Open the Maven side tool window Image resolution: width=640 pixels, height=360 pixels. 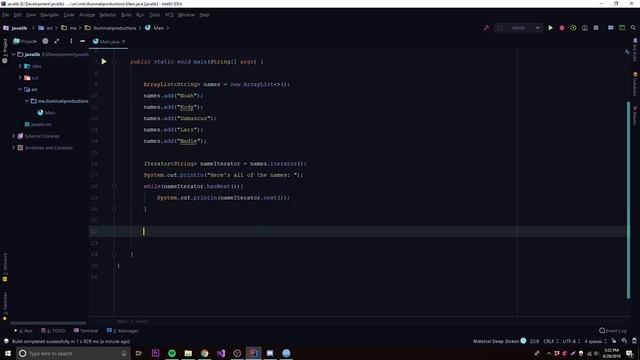coord(635,116)
